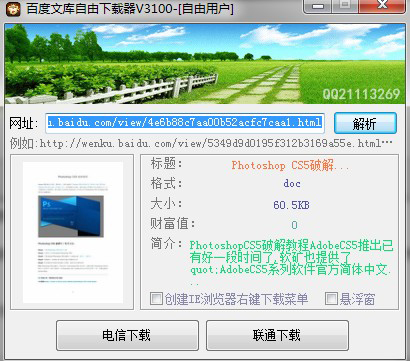The height and width of the screenshot is (361, 410).
Task: Click the 财富值 value 0
Action: click(294, 225)
